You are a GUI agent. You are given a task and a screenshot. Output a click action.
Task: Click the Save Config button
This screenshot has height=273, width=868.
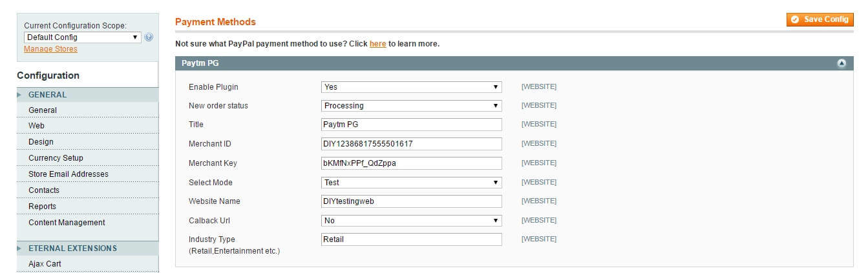pos(820,19)
